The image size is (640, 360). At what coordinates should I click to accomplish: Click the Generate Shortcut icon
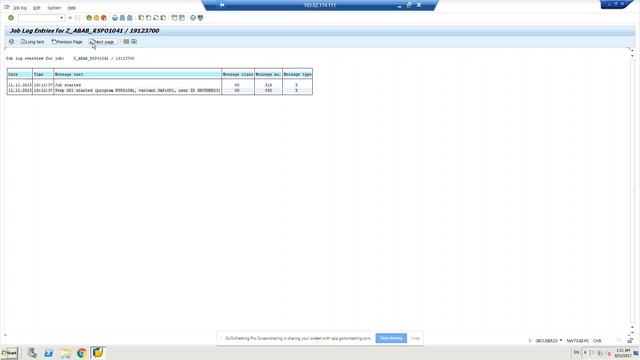click(182, 18)
